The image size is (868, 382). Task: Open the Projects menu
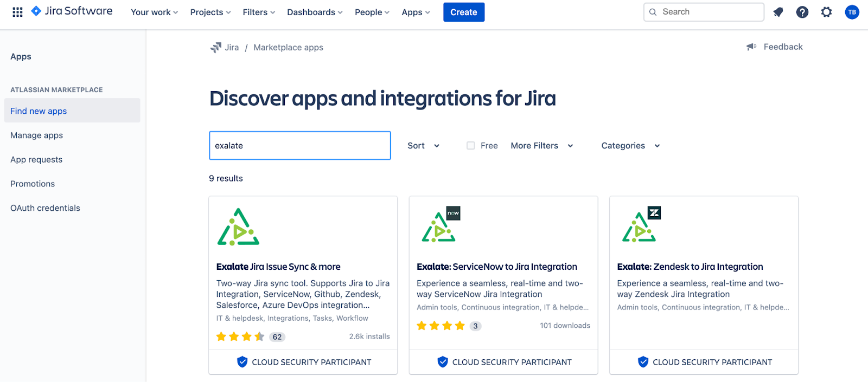coord(210,12)
